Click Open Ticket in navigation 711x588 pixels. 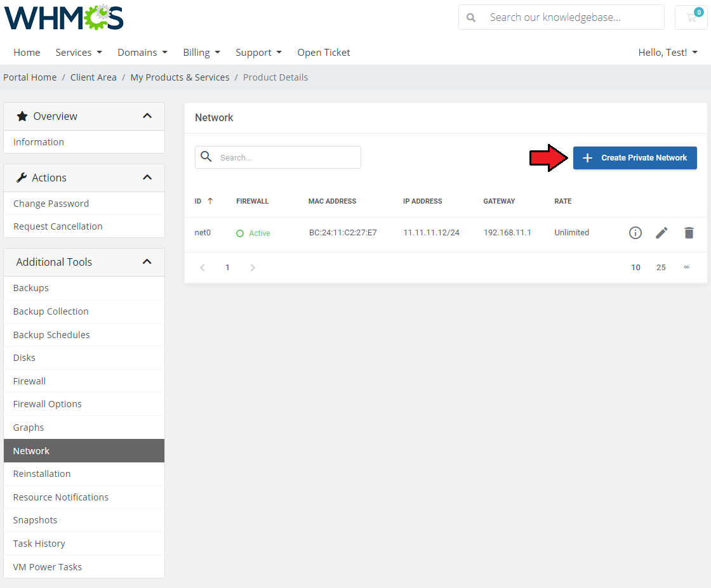[324, 53]
